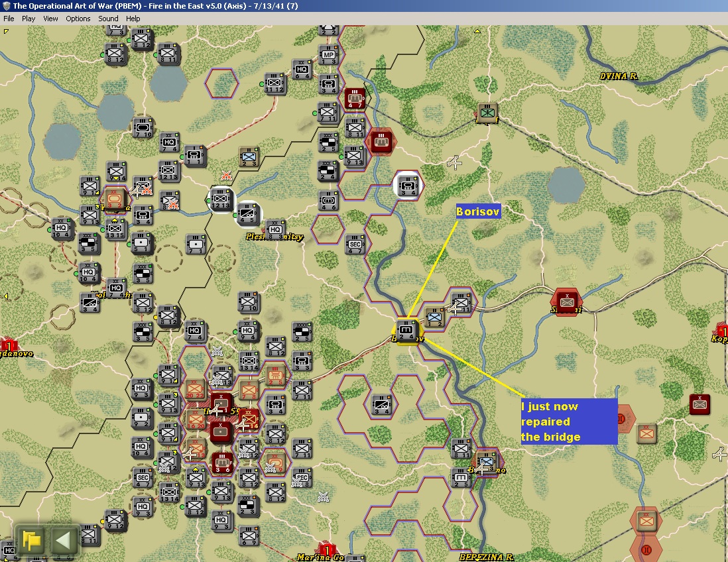Select the unit counter 4-6
This screenshot has width=728, height=562.
[328, 201]
